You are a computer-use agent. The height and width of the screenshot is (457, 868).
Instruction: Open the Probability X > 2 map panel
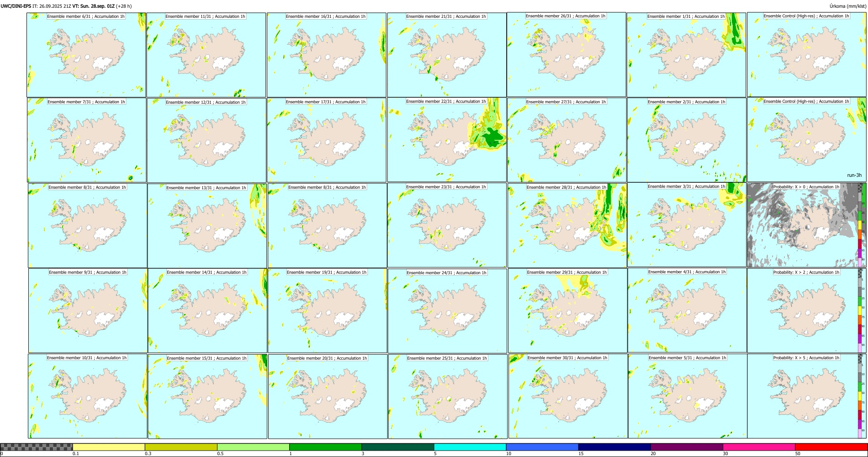[x=807, y=310]
